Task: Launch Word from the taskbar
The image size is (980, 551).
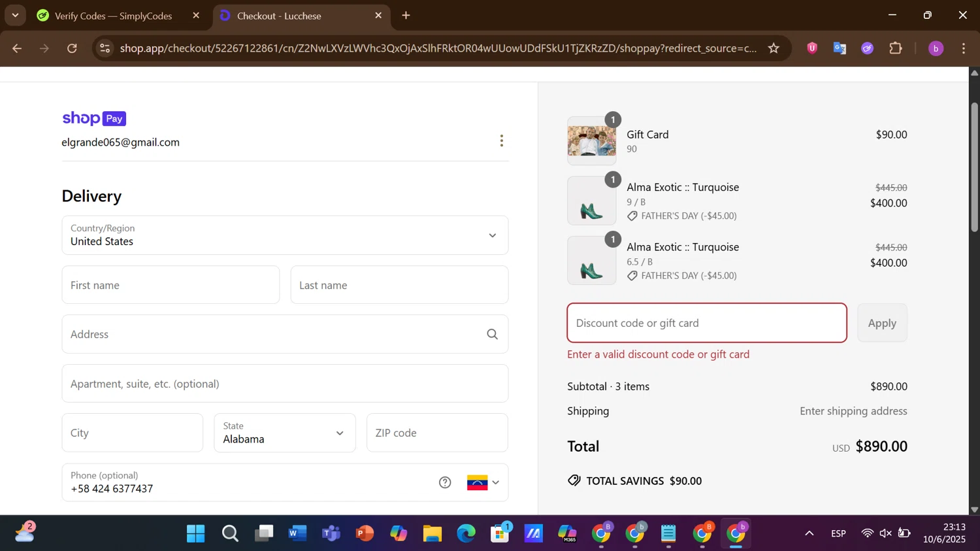Action: 297,534
